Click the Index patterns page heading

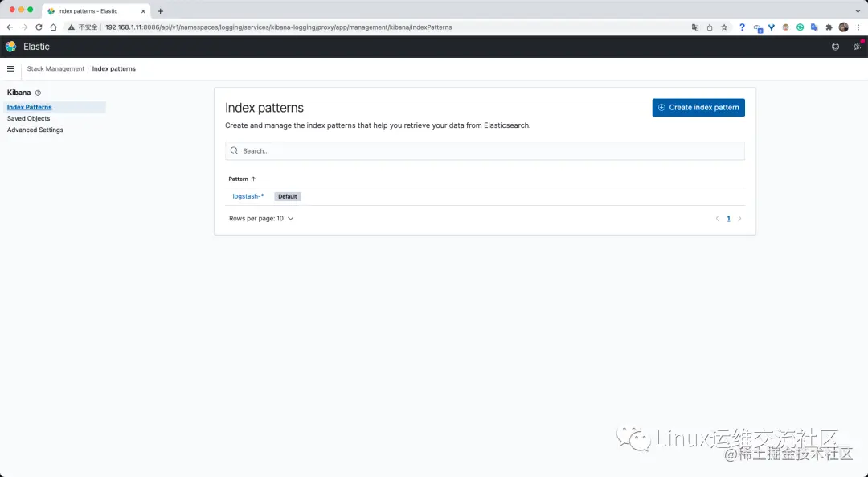click(264, 108)
